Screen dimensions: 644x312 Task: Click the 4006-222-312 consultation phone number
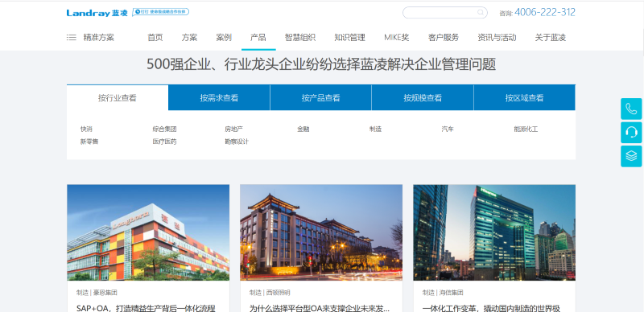545,12
